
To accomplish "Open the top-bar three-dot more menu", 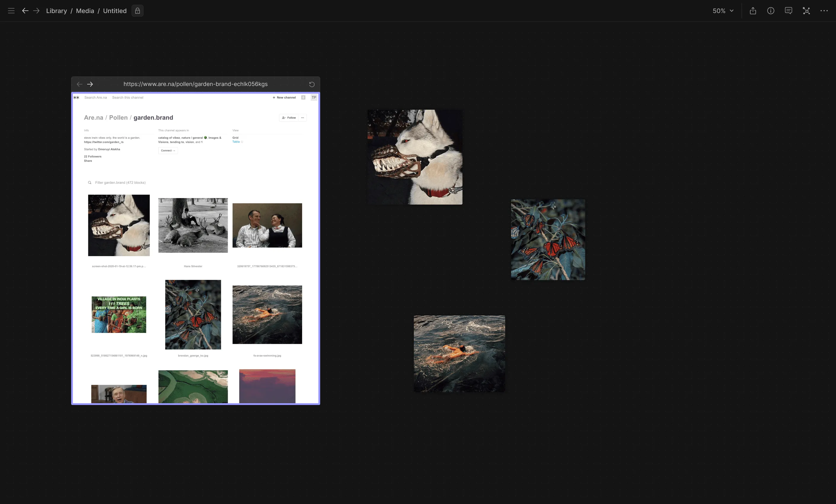I will tap(824, 11).
